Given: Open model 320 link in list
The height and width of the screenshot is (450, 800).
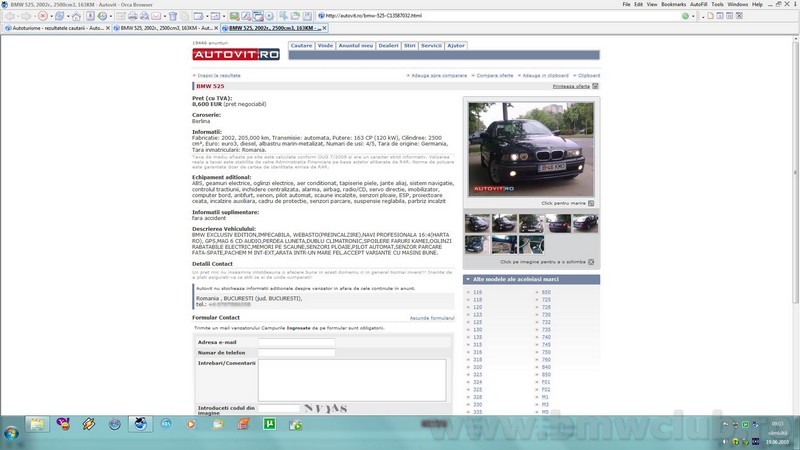Looking at the screenshot, I should pos(477,367).
